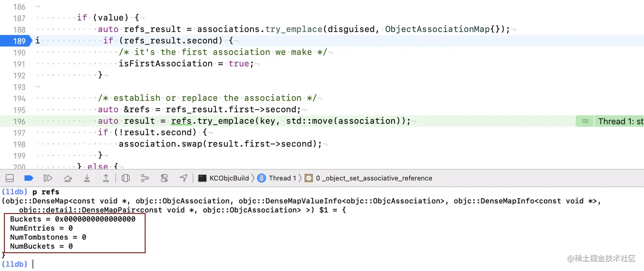Click 'if (value) {' code line
644x271 pixels.
(108, 17)
